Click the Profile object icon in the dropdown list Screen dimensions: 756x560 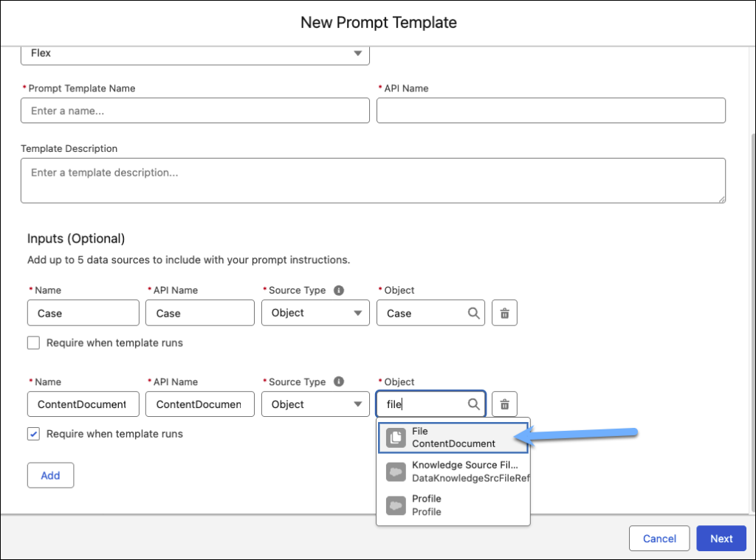[396, 505]
